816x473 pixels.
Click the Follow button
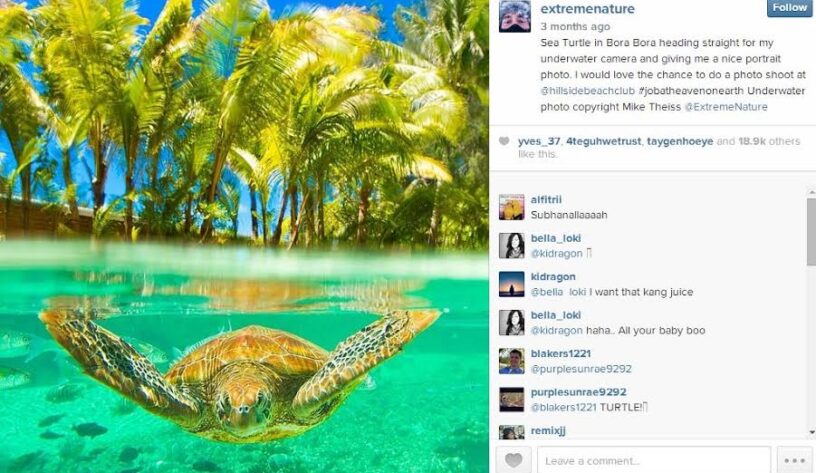point(789,8)
